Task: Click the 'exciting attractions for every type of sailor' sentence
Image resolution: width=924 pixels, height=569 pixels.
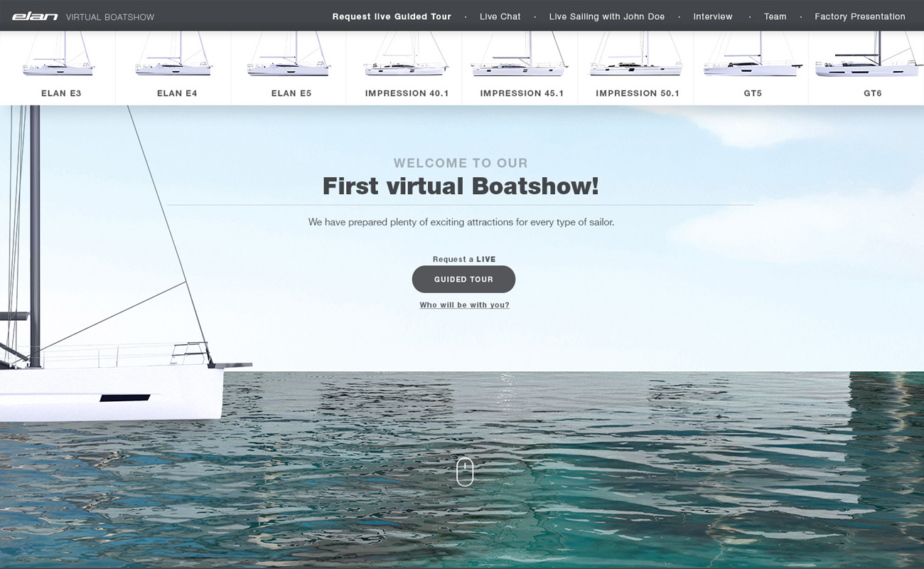Action: point(522,223)
